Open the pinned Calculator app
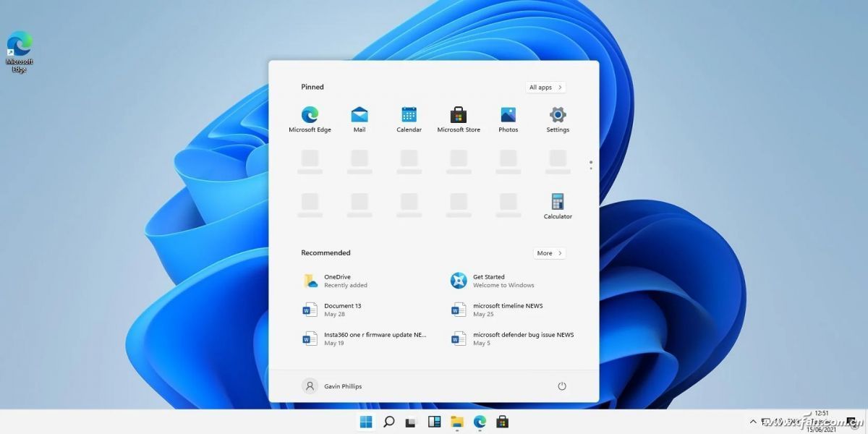868x434 pixels. [558, 205]
